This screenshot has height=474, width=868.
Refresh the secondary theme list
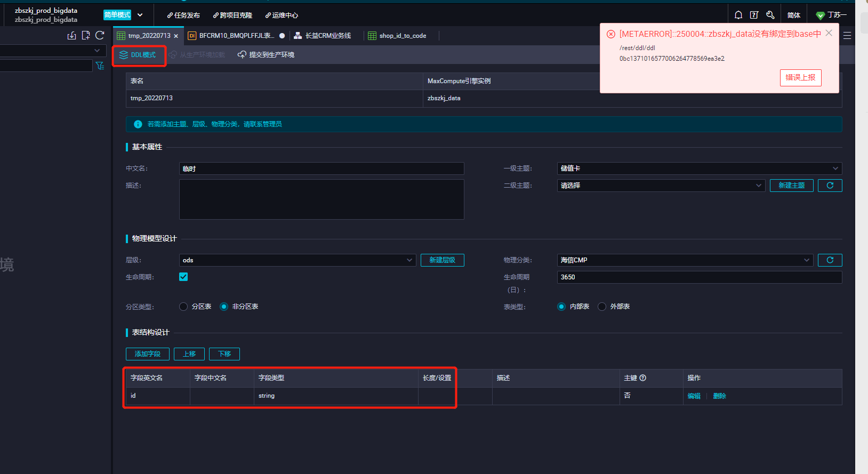[830, 186]
